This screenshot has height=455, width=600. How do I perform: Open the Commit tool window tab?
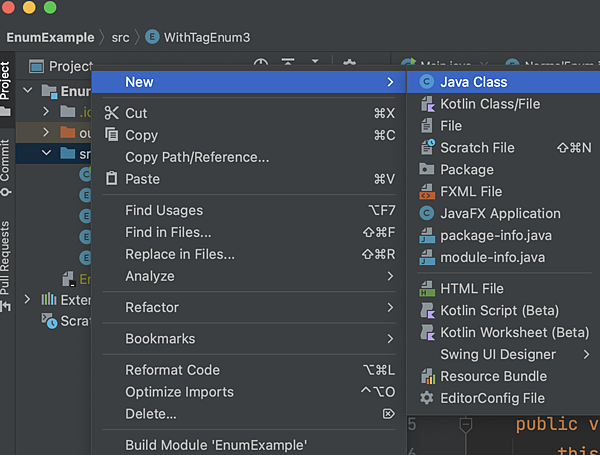[x=5, y=166]
